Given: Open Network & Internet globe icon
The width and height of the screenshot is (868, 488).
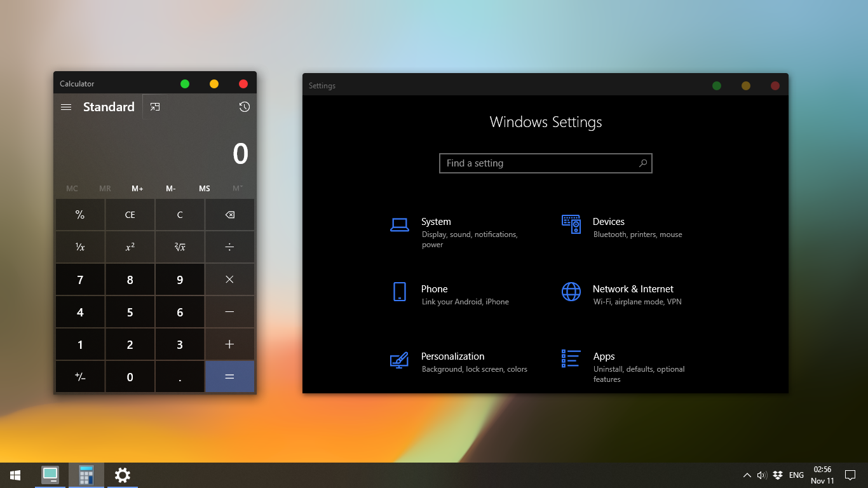Looking at the screenshot, I should (x=571, y=292).
